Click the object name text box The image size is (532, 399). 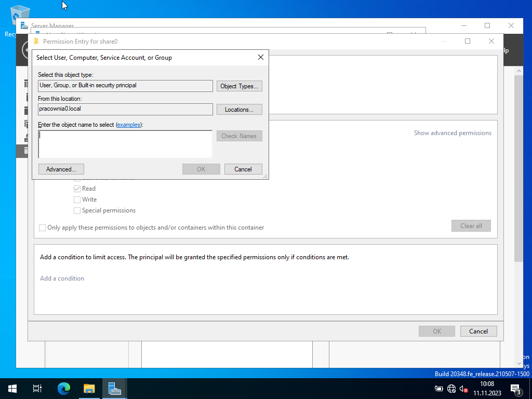(125, 144)
